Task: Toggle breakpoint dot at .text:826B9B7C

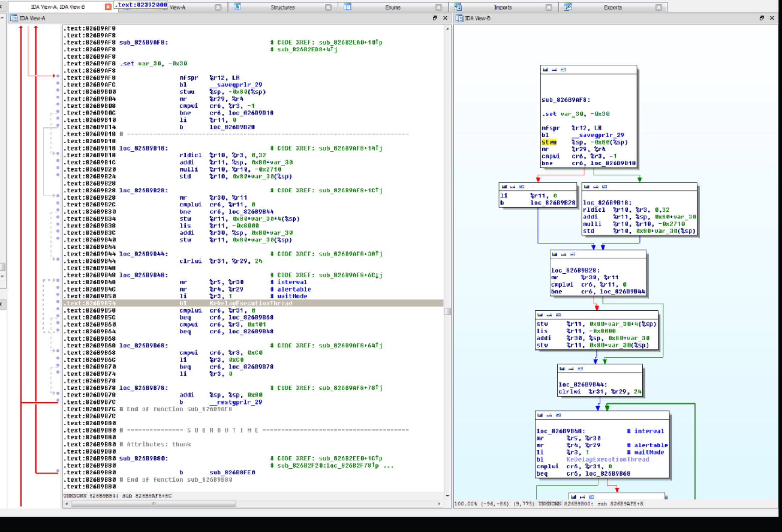Action: [58, 401]
